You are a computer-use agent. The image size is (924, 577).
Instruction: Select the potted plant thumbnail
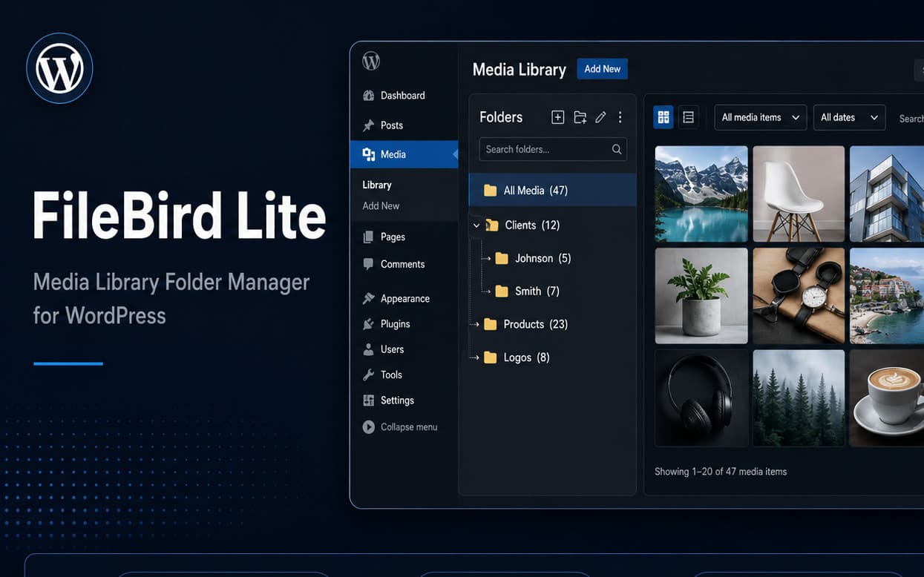point(701,296)
